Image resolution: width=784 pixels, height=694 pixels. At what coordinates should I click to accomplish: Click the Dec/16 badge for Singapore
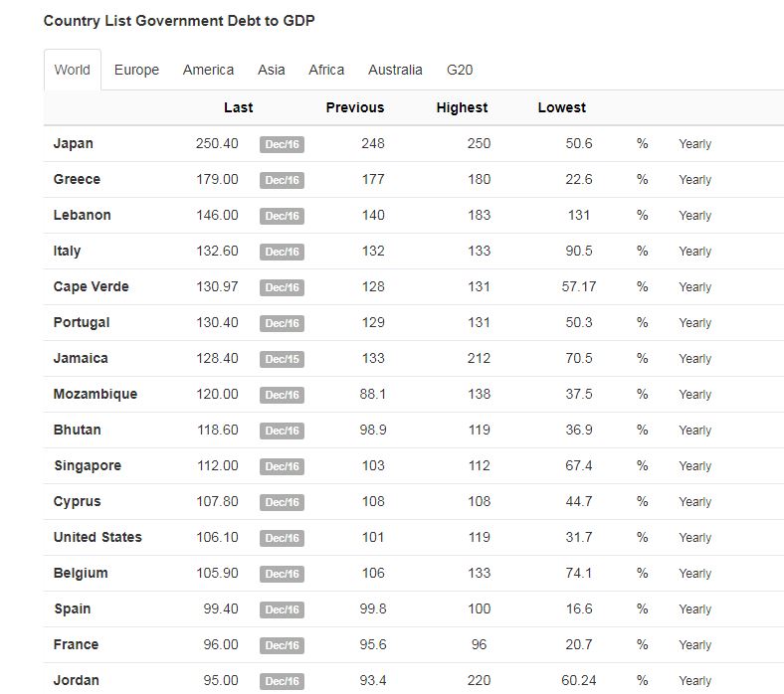click(x=282, y=466)
